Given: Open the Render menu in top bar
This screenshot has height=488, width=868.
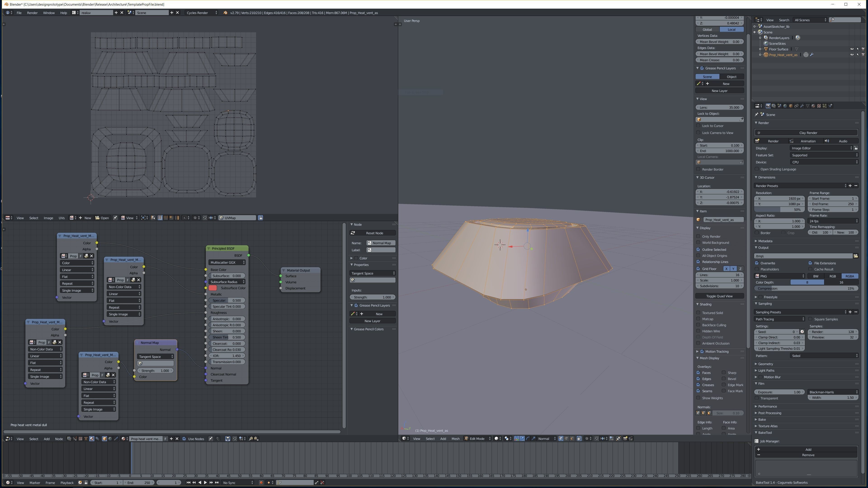Looking at the screenshot, I should click(x=32, y=13).
